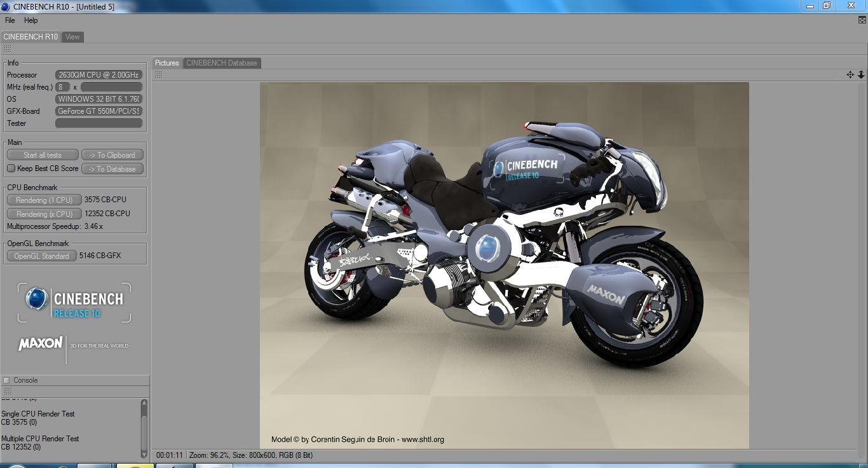
Task: Start the OpenGL Standard benchmark
Action: coord(42,256)
